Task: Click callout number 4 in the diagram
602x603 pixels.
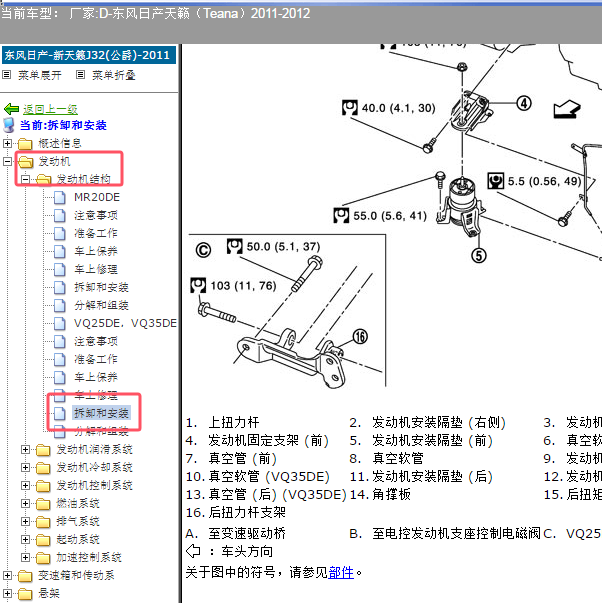Action: pos(524,103)
